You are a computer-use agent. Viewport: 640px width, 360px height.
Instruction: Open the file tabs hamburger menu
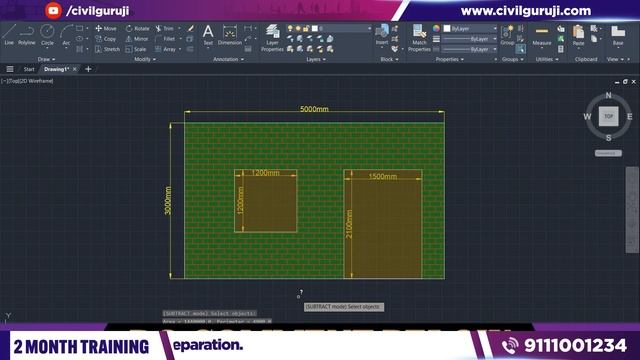(x=10, y=69)
